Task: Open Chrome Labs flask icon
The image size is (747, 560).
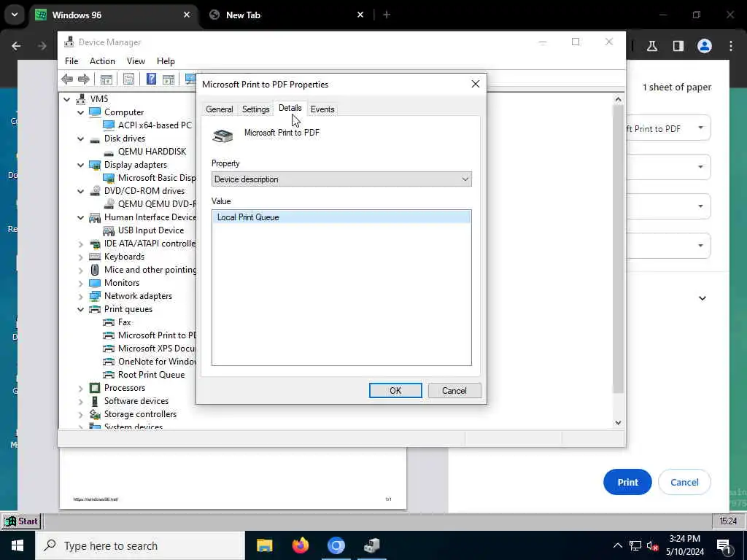Action: (652, 46)
